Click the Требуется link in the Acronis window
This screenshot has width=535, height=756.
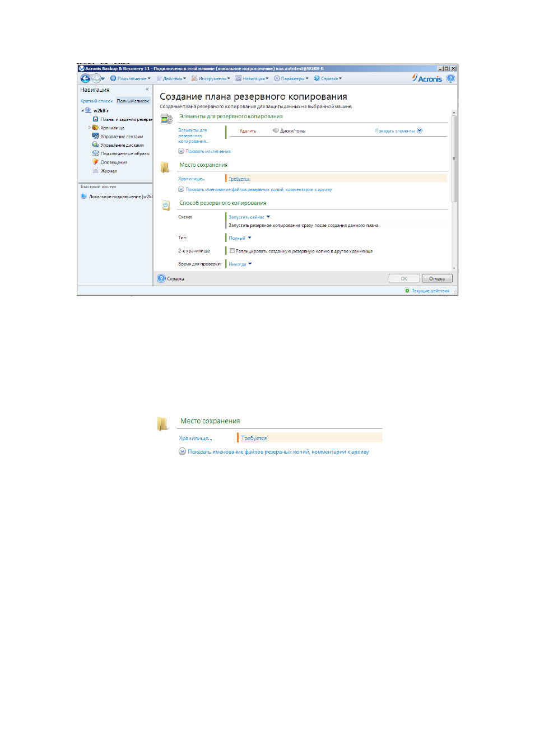point(239,179)
